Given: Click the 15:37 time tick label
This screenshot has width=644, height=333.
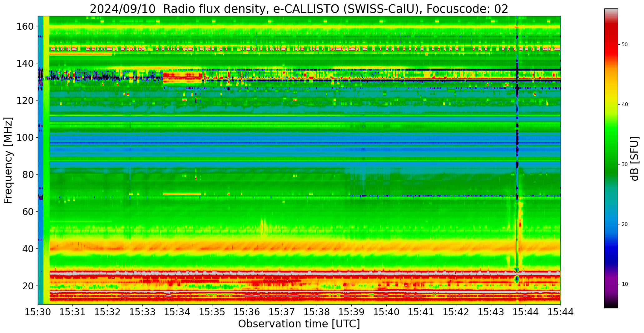Looking at the screenshot, I should [282, 312].
